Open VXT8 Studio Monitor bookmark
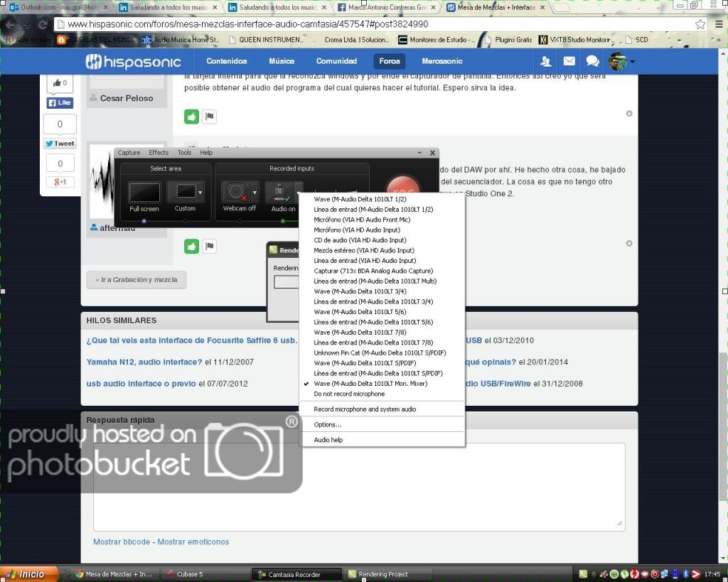 coord(576,40)
